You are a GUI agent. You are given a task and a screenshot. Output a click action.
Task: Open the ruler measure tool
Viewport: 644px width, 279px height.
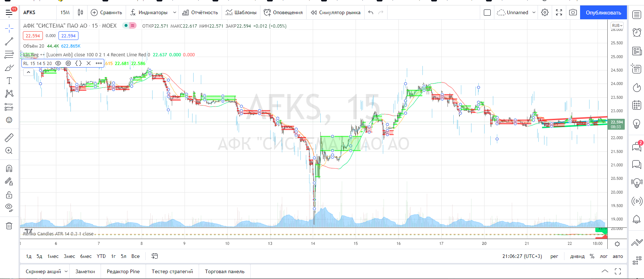[9, 138]
